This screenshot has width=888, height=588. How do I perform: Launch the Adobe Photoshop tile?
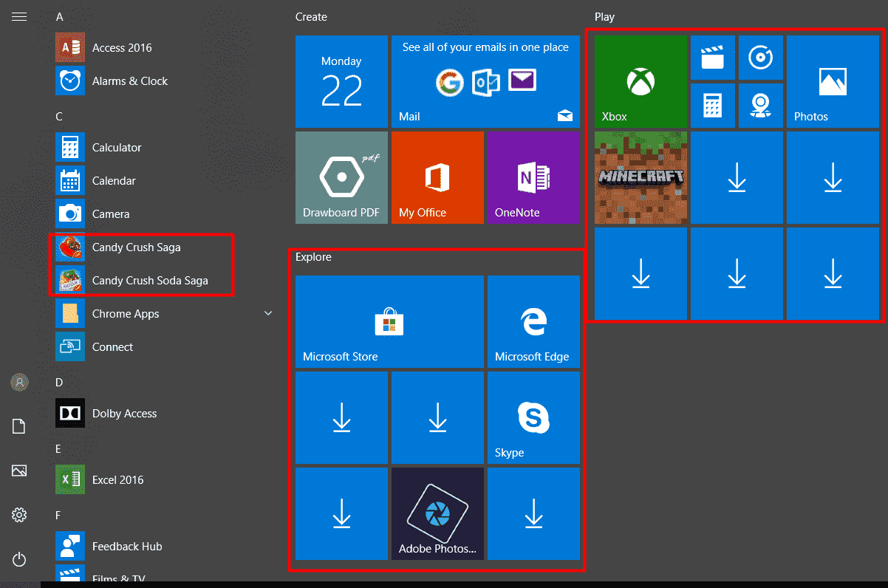tap(437, 513)
